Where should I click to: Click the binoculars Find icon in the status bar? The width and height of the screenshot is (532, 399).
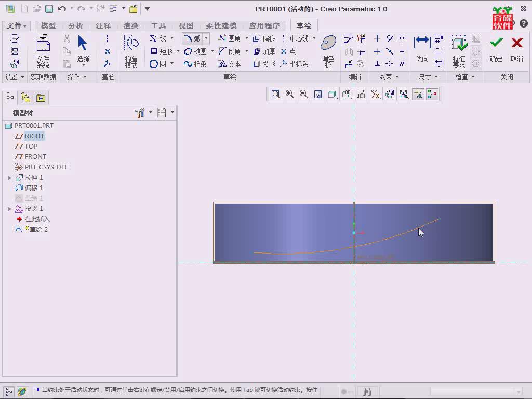point(366,392)
